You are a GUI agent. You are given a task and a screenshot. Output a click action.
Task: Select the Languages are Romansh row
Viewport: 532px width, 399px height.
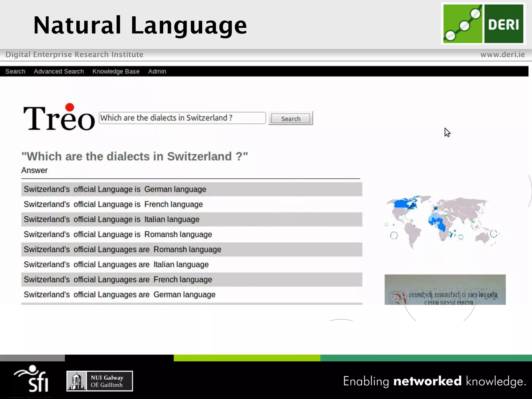[x=191, y=249]
